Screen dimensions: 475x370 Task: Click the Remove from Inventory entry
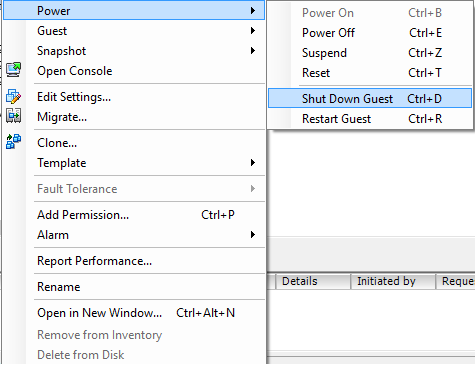click(134, 335)
